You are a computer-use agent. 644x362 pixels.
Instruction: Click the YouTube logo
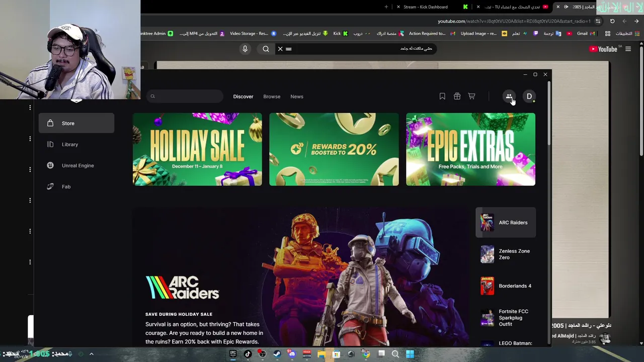pyautogui.click(x=603, y=49)
